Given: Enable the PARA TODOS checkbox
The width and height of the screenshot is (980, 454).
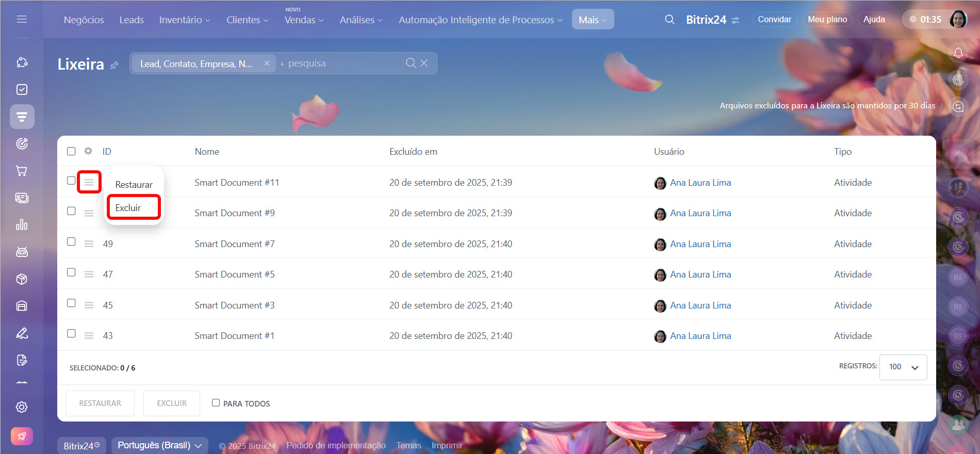Looking at the screenshot, I should click(x=216, y=403).
